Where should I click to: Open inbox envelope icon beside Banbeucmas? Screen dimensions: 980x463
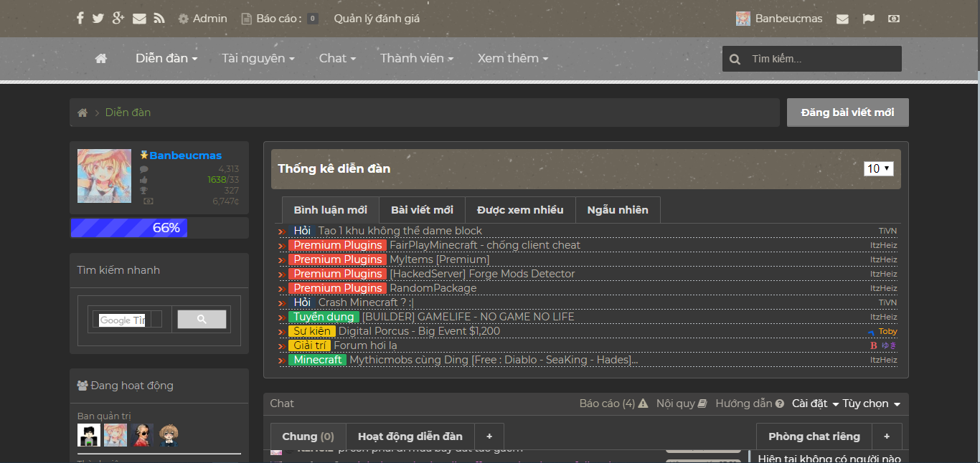coord(842,19)
